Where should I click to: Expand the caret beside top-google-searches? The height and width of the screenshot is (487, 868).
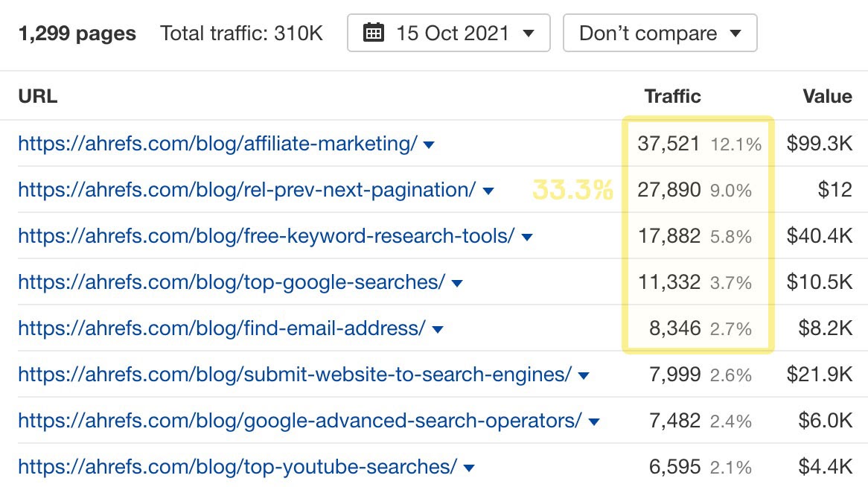(x=457, y=283)
